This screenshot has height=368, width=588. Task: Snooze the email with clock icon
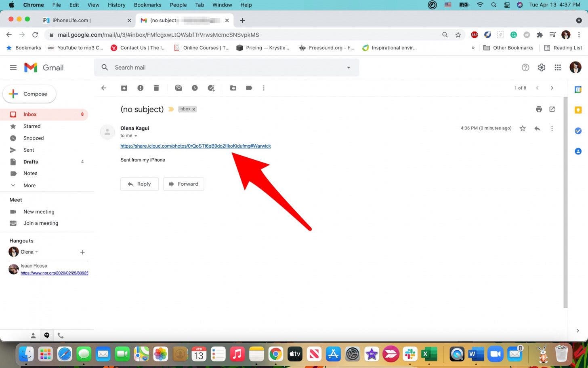click(x=195, y=88)
